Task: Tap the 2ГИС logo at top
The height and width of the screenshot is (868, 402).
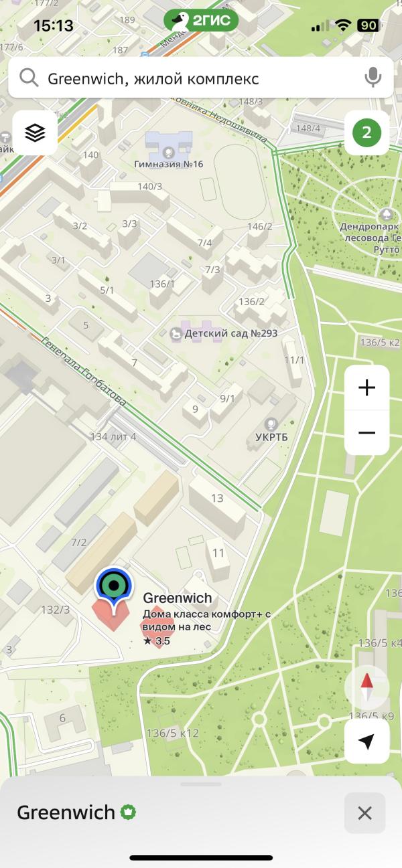Action: (201, 21)
